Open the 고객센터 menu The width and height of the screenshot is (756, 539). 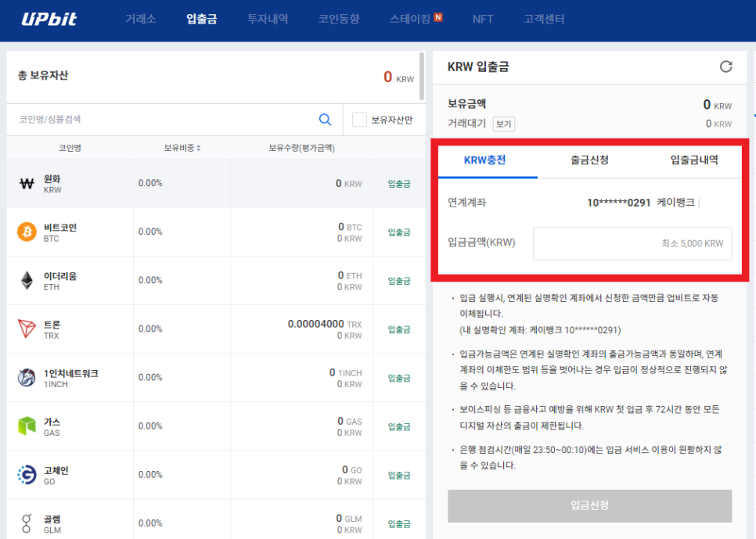point(544,20)
